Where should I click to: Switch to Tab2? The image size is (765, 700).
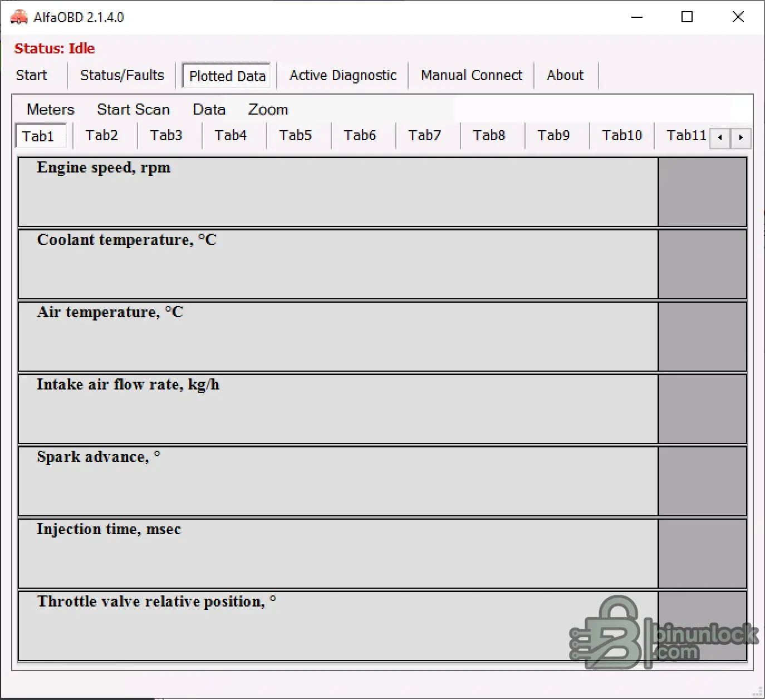coord(102,136)
